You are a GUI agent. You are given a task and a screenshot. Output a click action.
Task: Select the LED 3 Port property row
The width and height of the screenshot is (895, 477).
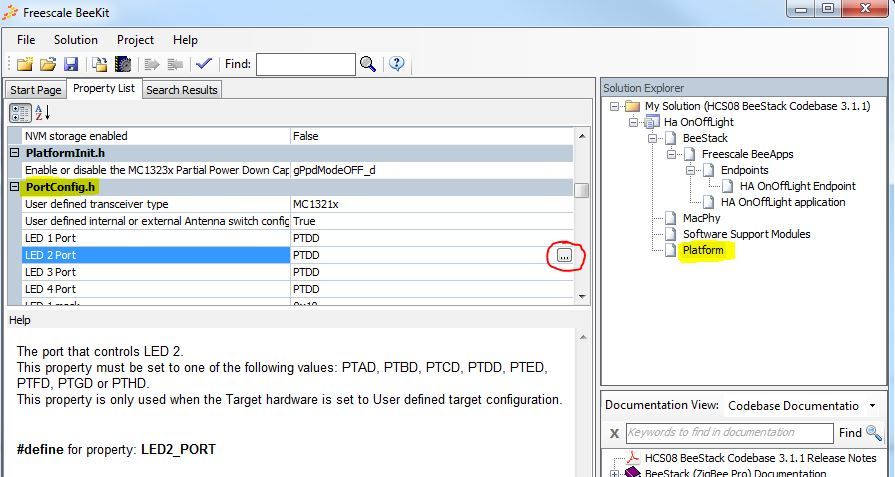[x=298, y=272]
